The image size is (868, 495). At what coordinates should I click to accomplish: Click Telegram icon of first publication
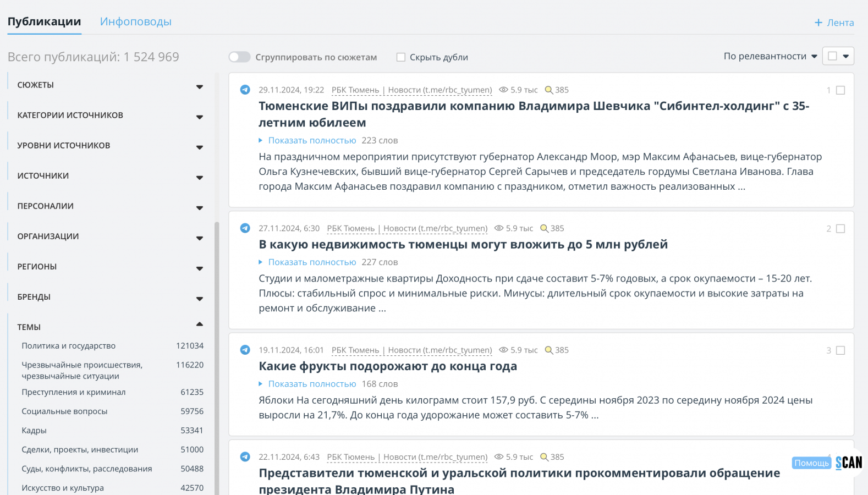click(245, 90)
